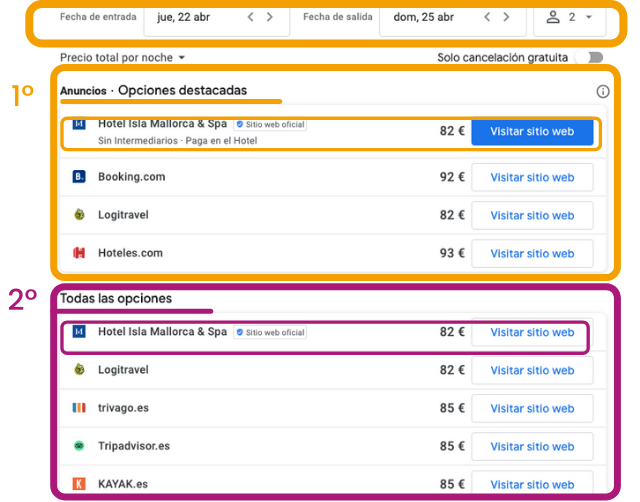
Task: Go to next check-in date
Action: point(269,17)
